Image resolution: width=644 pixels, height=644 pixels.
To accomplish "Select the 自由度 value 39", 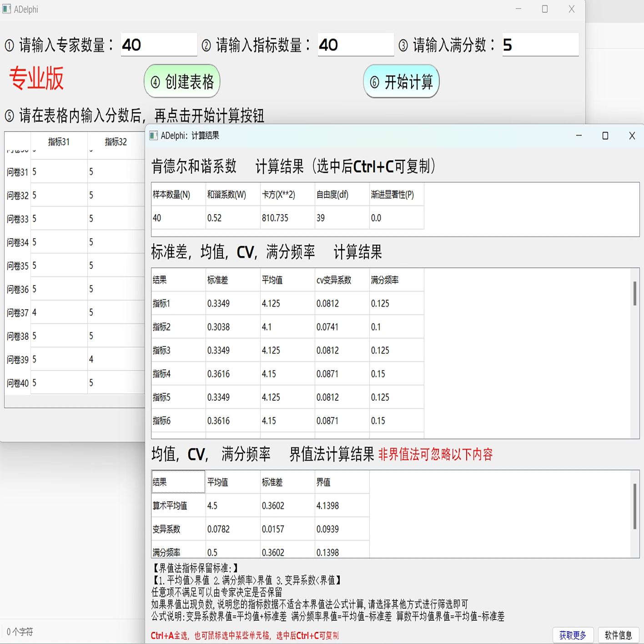I will 342,218.
